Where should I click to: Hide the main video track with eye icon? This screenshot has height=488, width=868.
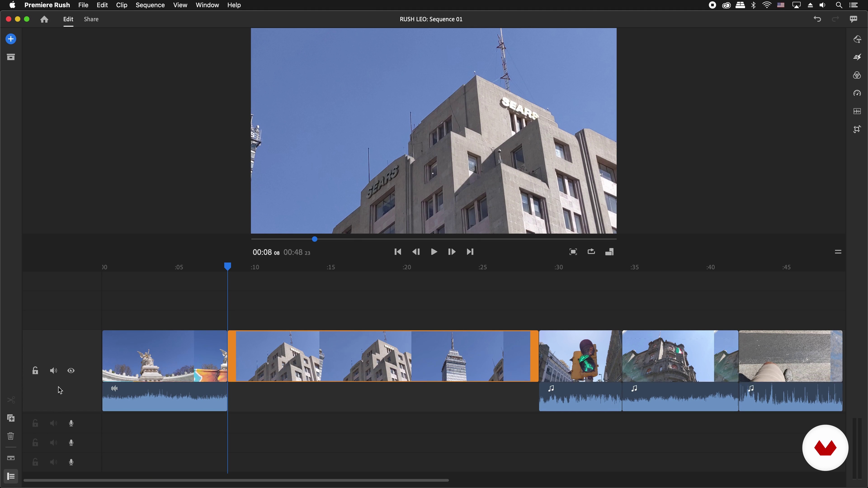pos(71,371)
